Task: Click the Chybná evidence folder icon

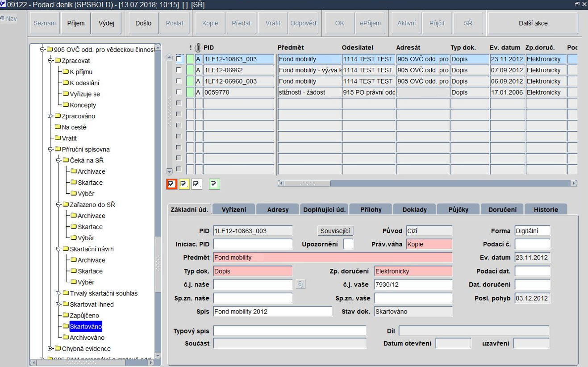Action: tap(58, 349)
